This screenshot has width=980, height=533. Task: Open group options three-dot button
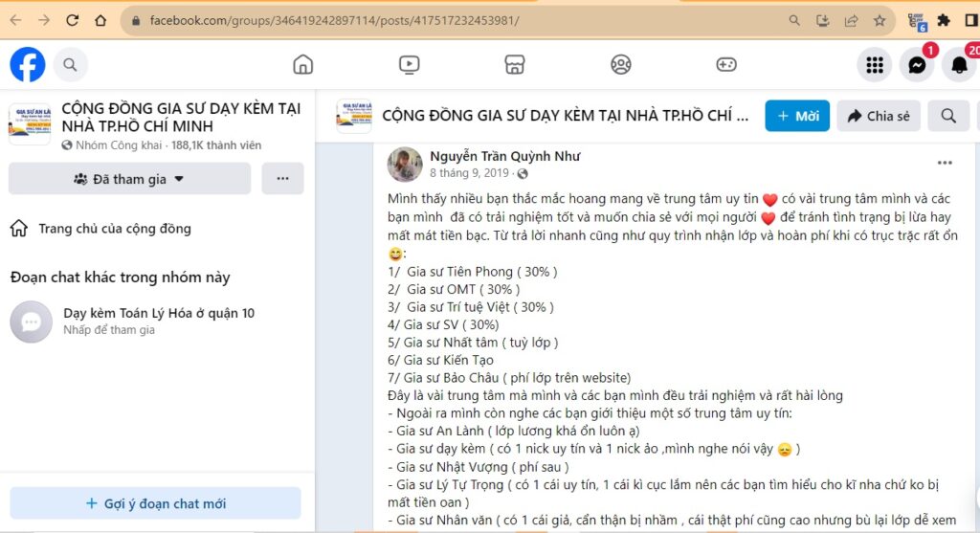pyautogui.click(x=282, y=179)
